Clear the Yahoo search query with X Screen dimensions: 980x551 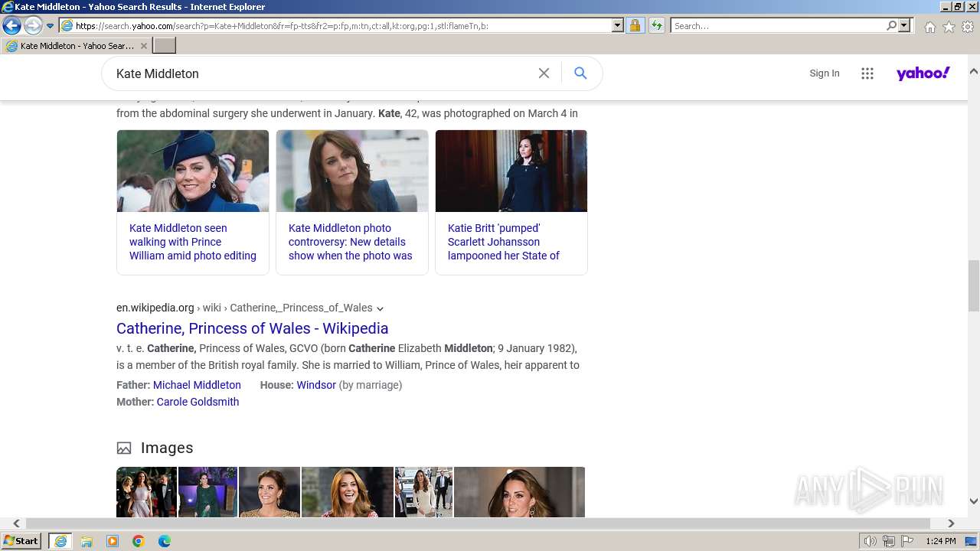pyautogui.click(x=544, y=73)
